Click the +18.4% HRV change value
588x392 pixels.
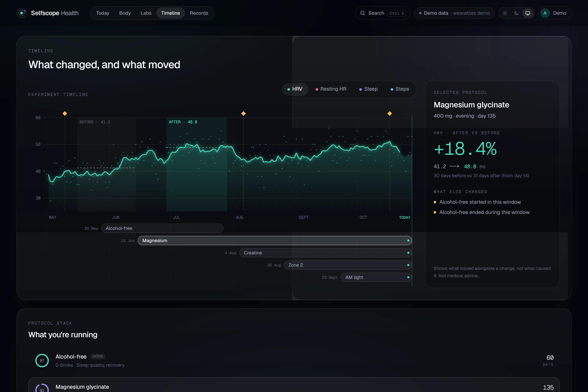click(465, 149)
